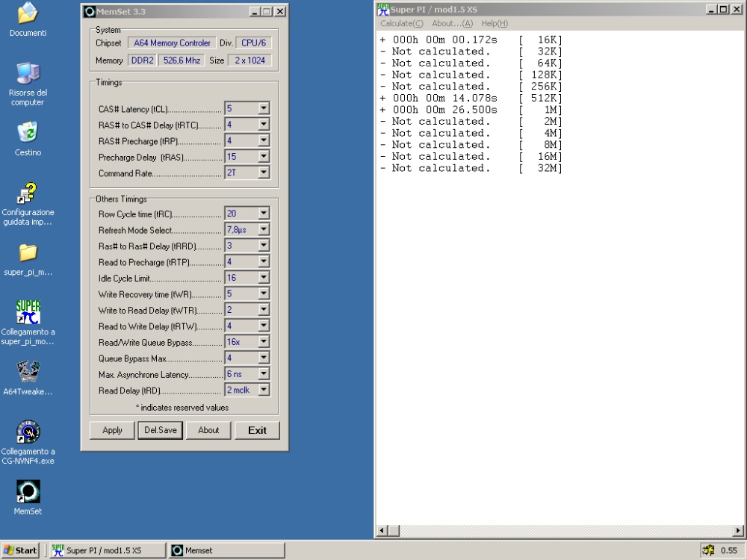Click the system tray icon beside the clock
747x560 pixels.
[708, 550]
